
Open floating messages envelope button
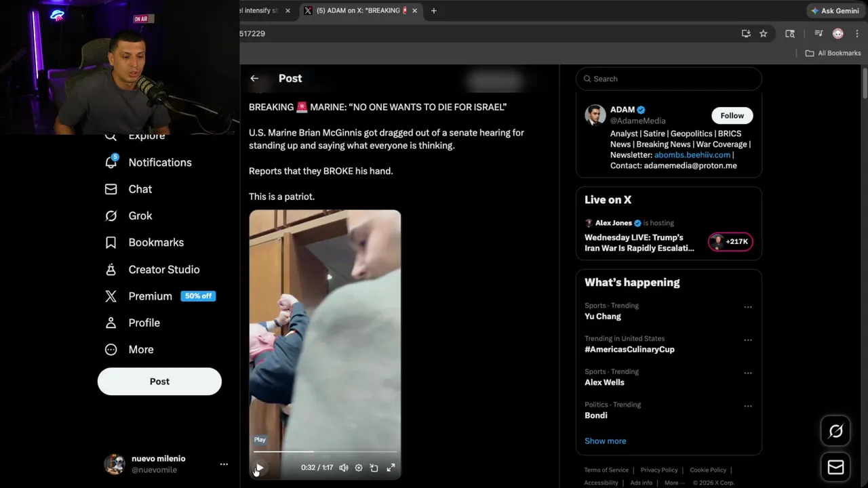[x=835, y=467]
